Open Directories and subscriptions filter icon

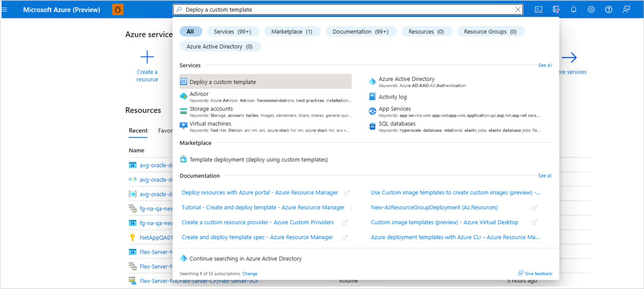[x=556, y=10]
